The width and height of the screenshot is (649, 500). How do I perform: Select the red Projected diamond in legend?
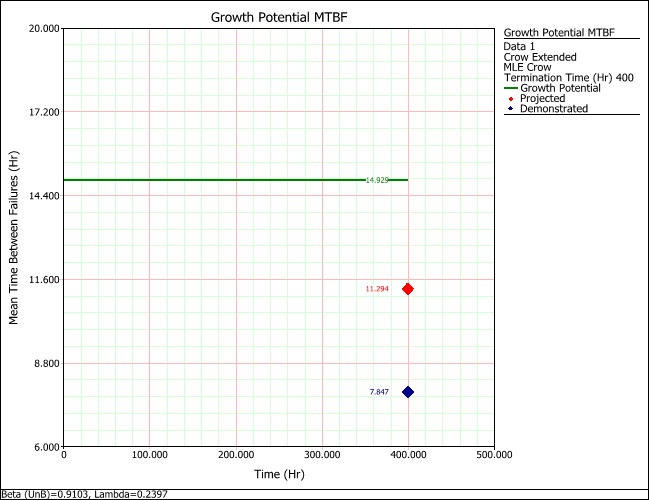[x=511, y=99]
